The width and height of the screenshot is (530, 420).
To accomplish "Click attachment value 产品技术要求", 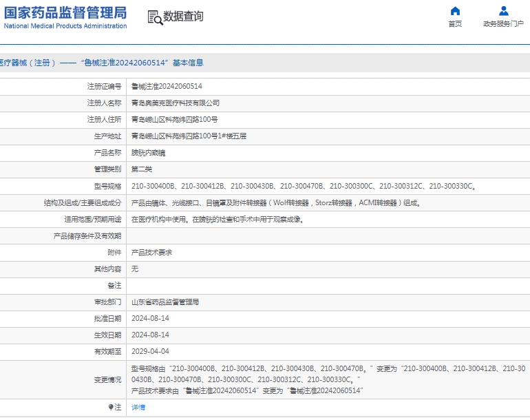I will click(151, 252).
